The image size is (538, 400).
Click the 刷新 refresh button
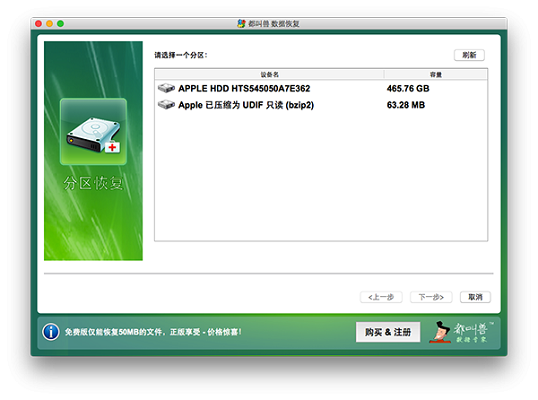(x=469, y=55)
